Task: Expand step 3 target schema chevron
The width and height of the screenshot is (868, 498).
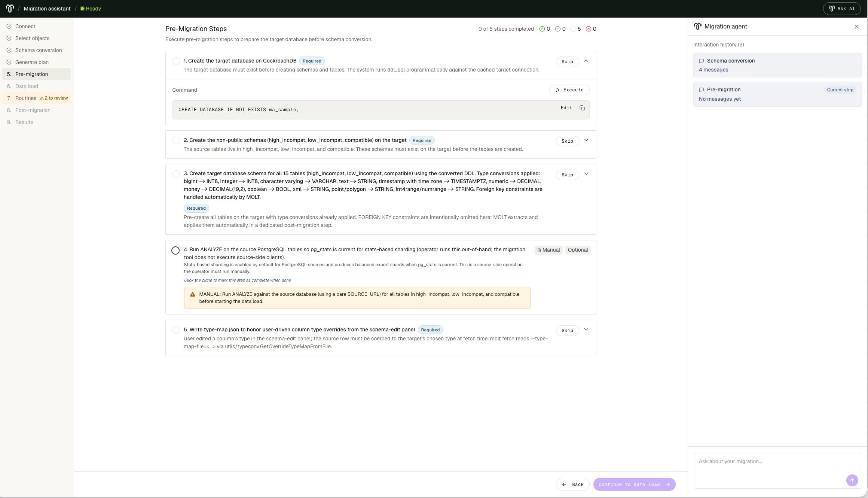Action: pyautogui.click(x=586, y=174)
